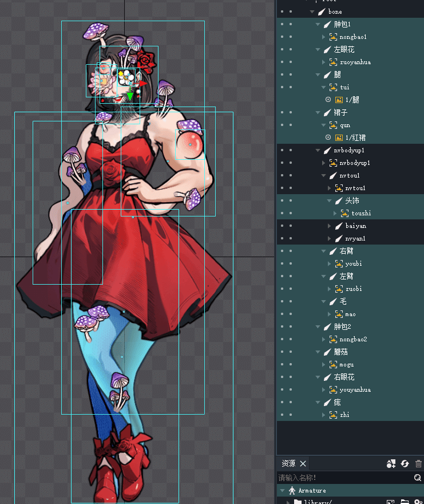This screenshot has width=424, height=504.
Task: Click the slot icon next to toushi
Action: click(x=344, y=214)
